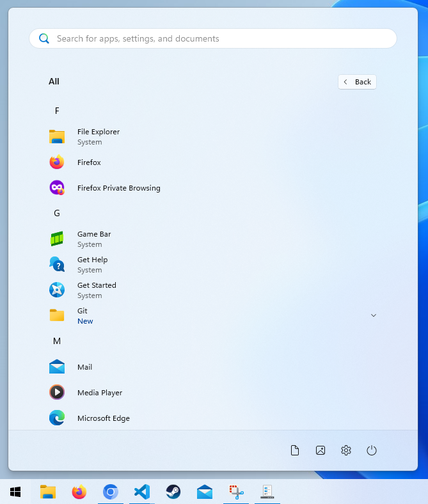This screenshot has height=504, width=428.
Task: Click the 'Media Player' text label
Action: 100,393
